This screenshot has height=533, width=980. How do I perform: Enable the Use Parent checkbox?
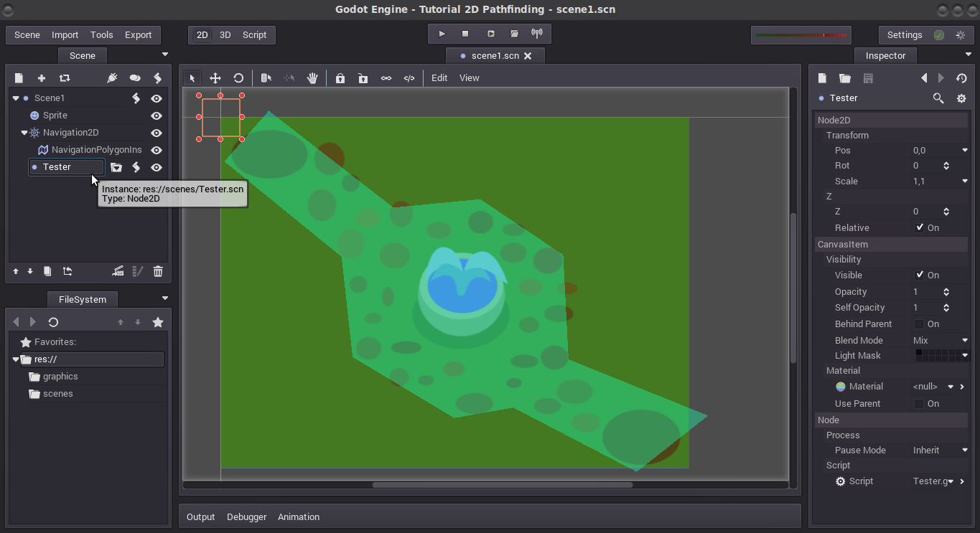[919, 404]
